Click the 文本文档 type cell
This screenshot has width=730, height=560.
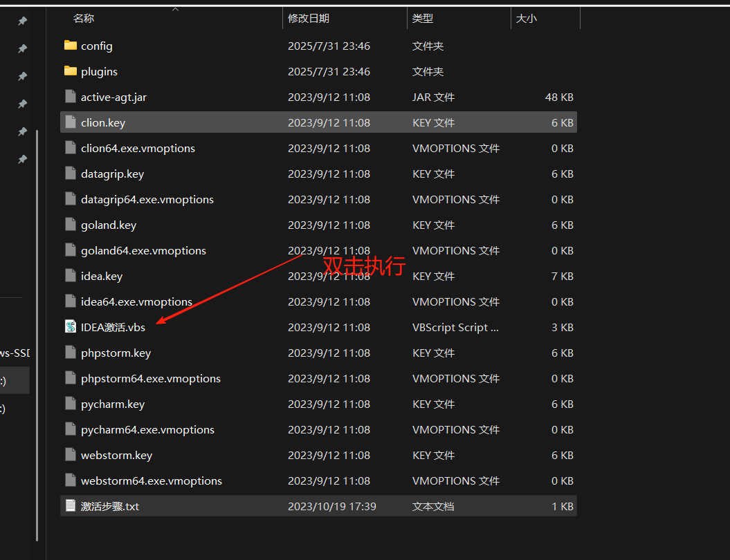pyautogui.click(x=433, y=507)
